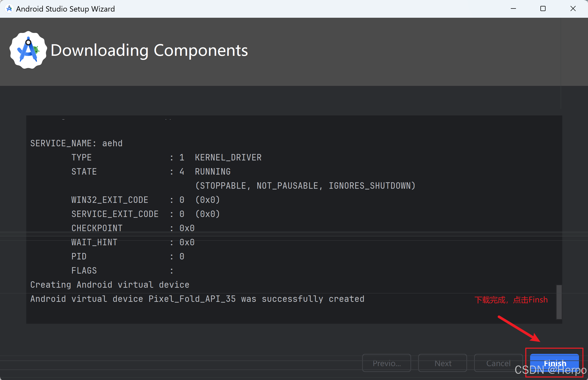The width and height of the screenshot is (588, 380).
Task: Click the Cancel button
Action: (x=498, y=363)
